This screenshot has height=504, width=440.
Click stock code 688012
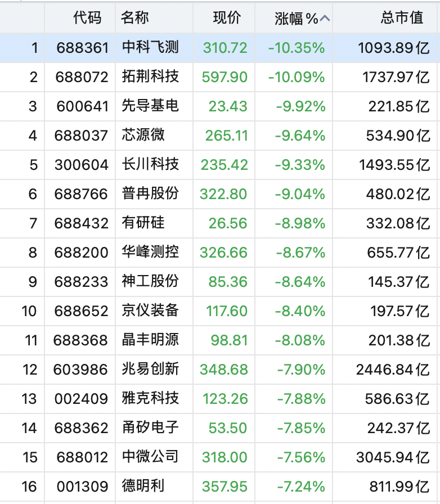click(x=82, y=458)
